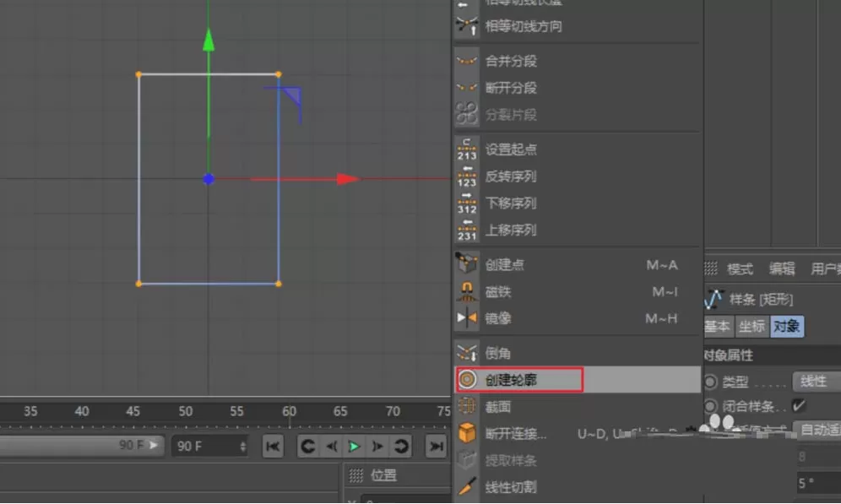Image resolution: width=841 pixels, height=504 pixels.
Task: Click the red X-axis arrow handle
Action: click(x=348, y=178)
